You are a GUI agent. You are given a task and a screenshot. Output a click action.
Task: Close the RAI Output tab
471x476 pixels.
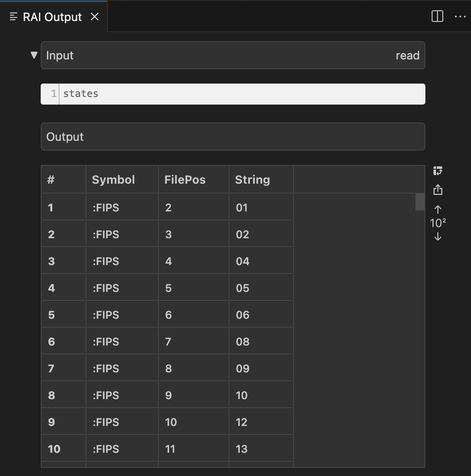pos(95,17)
